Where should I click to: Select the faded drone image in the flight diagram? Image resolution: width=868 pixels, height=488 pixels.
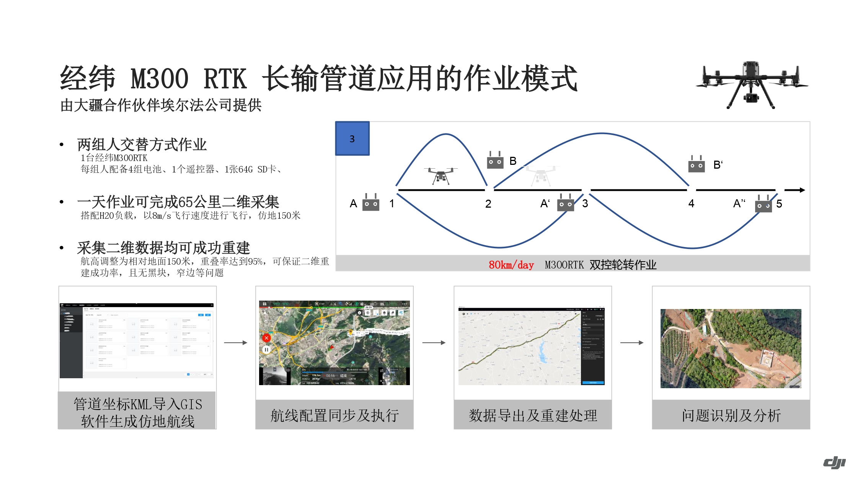[x=540, y=176]
